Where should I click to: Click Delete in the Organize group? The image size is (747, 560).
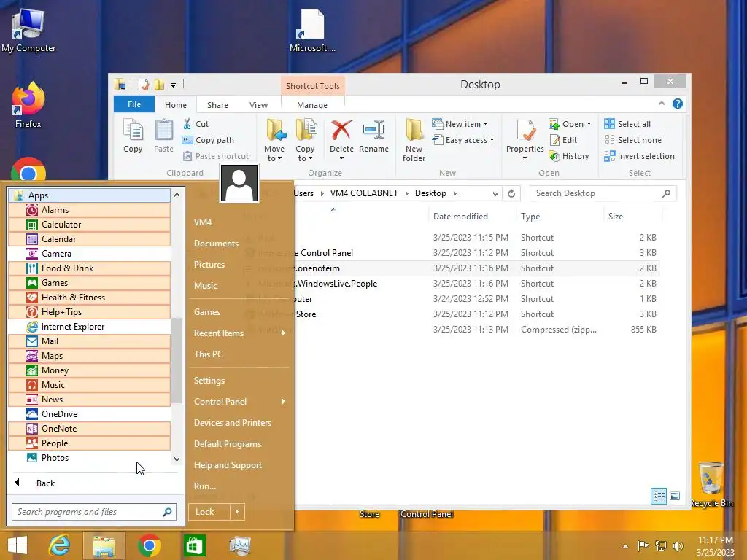click(341, 139)
